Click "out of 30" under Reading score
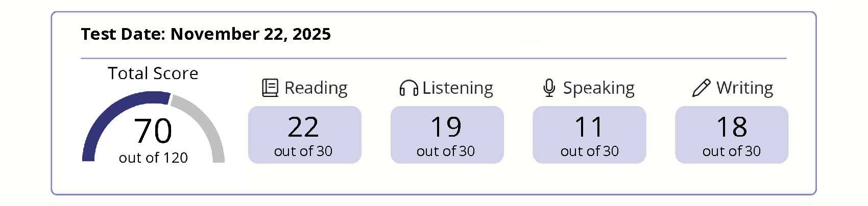The width and height of the screenshot is (868, 206). 303,151
